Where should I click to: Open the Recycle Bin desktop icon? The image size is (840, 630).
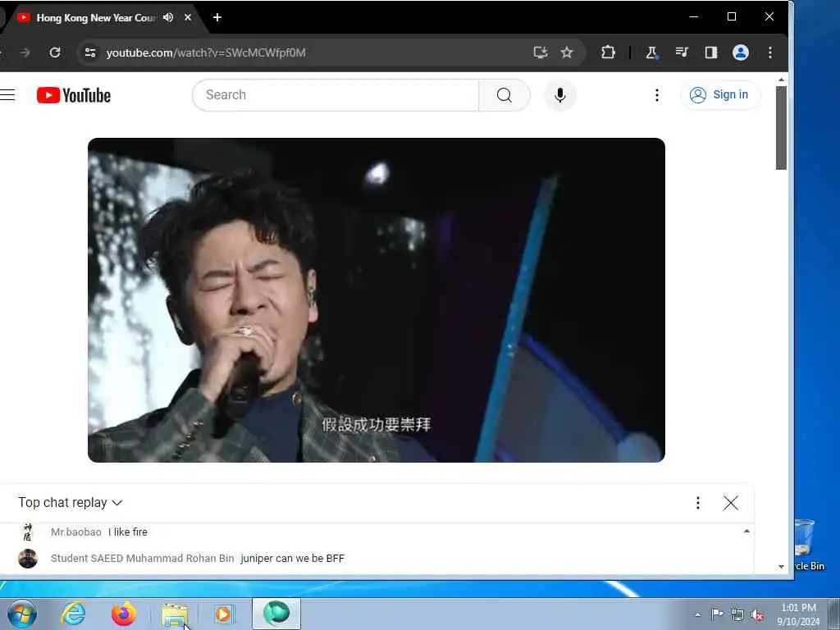point(808,546)
